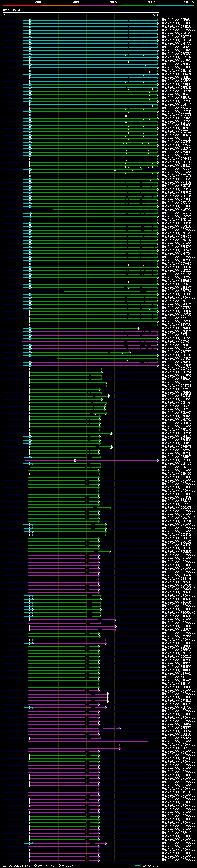Select hit label UniRef100_Q5XFX6
The width and height of the screenshot is (197, 868).
pos(177,535)
